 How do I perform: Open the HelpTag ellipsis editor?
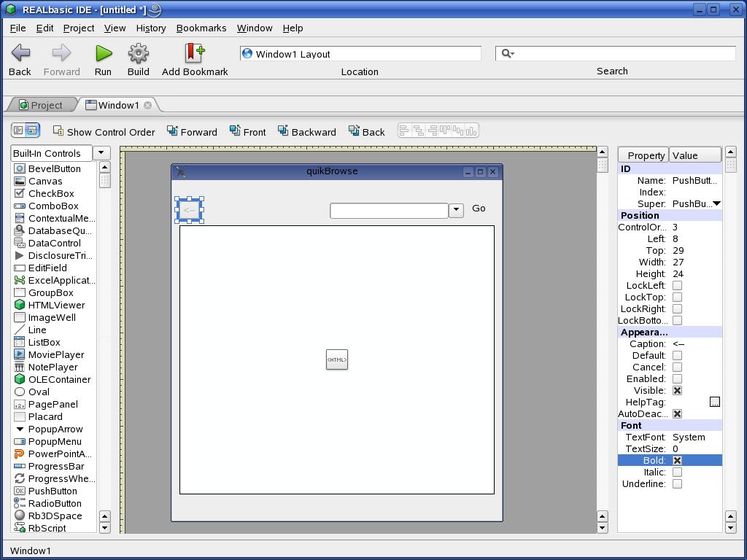coord(715,402)
